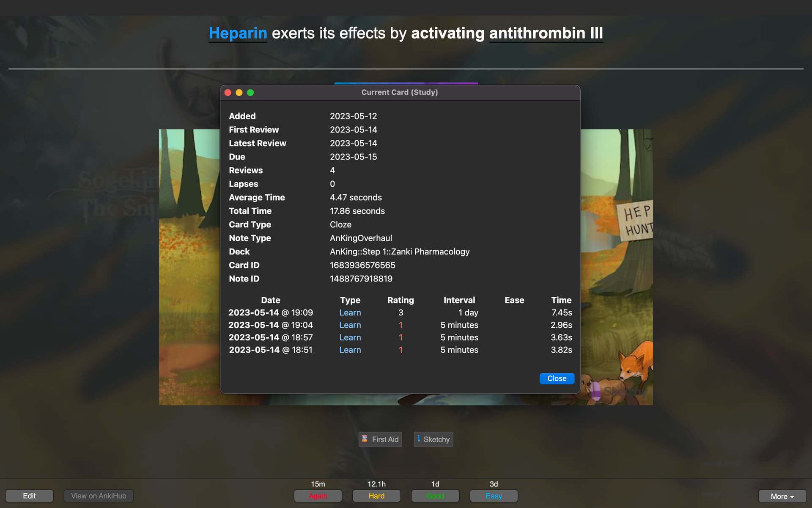Click the Edit button

tap(29, 496)
